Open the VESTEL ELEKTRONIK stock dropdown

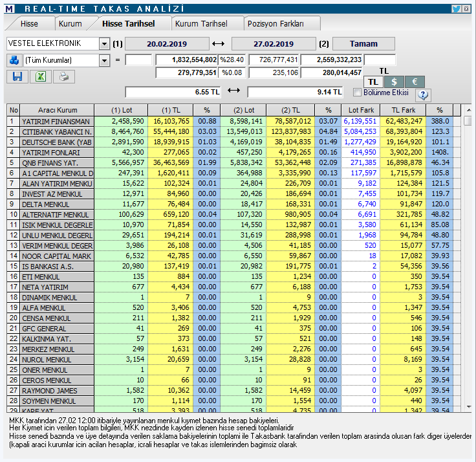[104, 44]
